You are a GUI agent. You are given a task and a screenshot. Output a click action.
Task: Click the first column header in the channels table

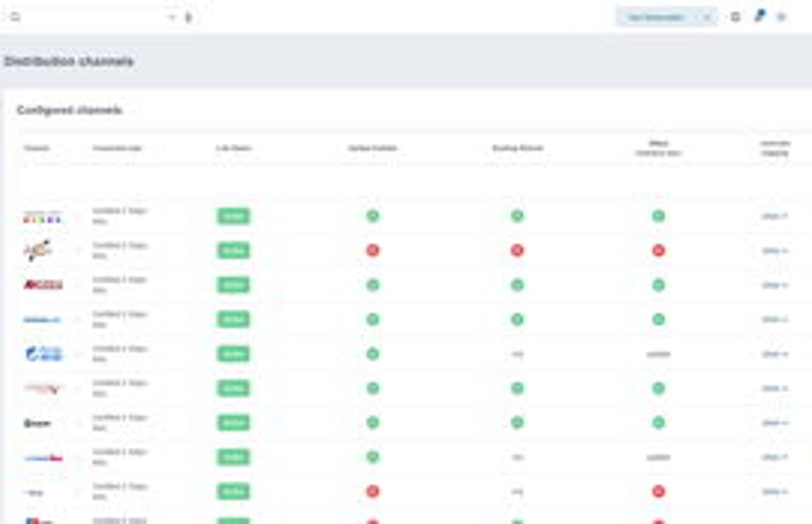(37, 148)
